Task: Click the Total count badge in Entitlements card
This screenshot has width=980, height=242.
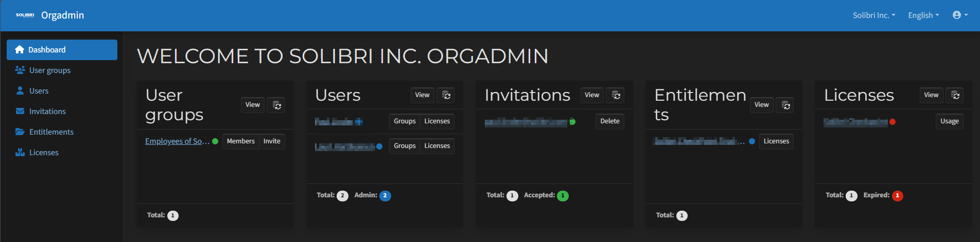Action: (681, 216)
